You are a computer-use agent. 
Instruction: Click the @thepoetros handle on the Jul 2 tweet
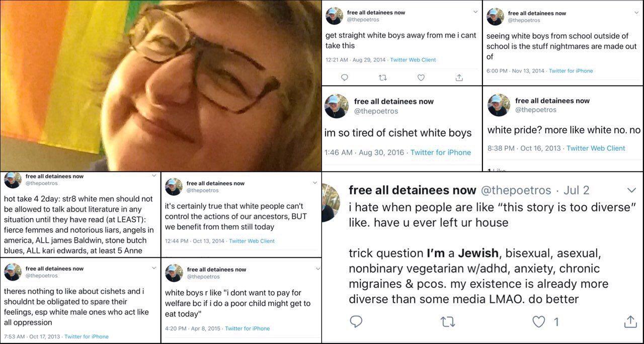516,190
